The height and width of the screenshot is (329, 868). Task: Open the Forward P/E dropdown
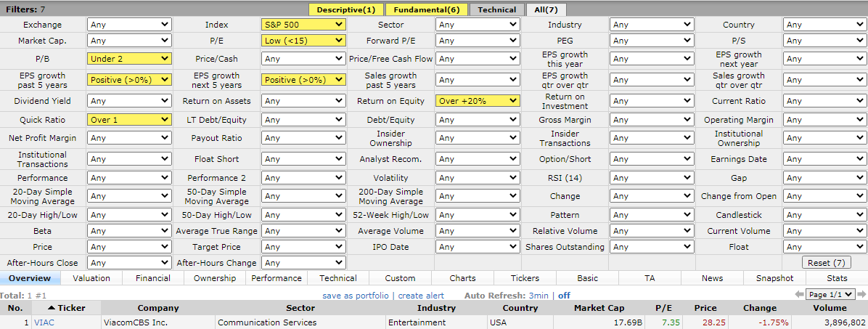point(478,41)
